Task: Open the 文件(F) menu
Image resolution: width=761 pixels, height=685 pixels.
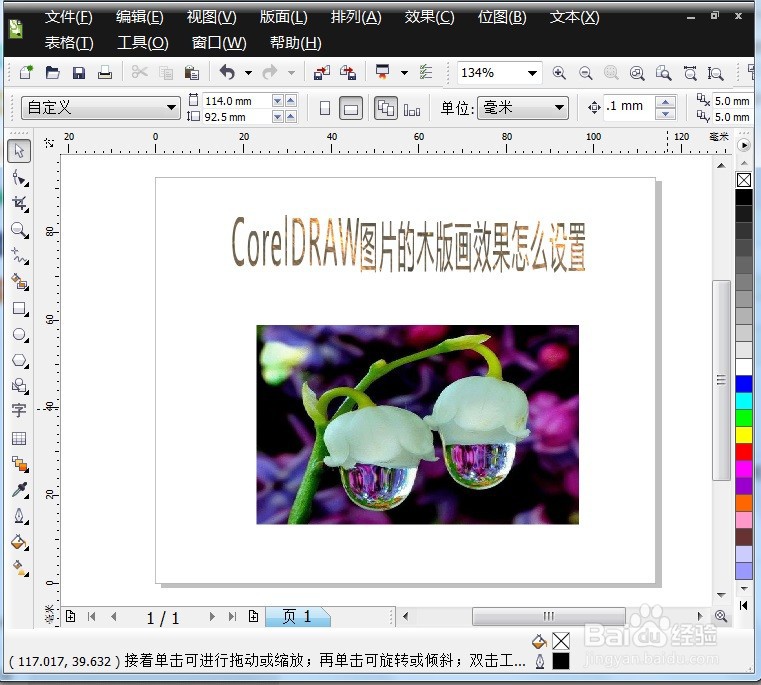Action: pyautogui.click(x=68, y=17)
